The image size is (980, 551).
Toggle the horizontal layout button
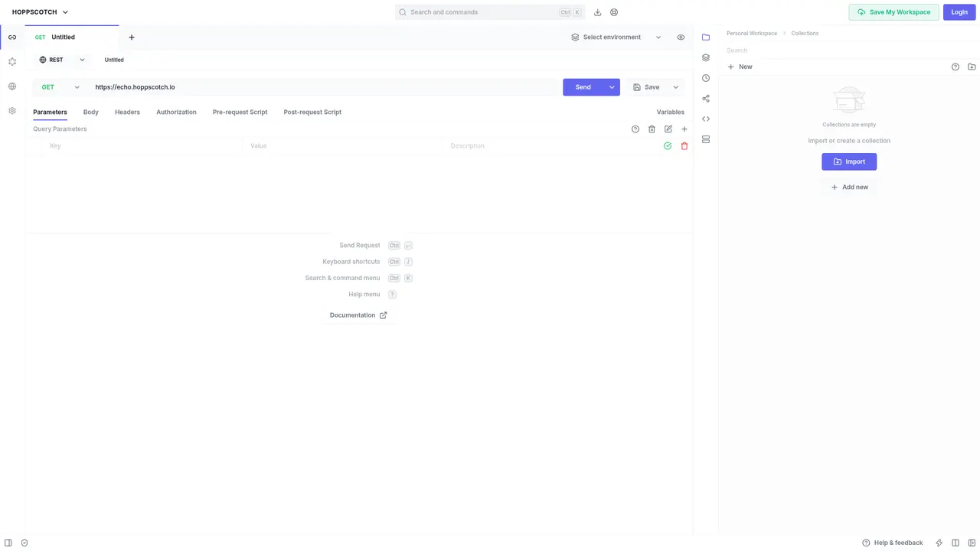coord(955,543)
